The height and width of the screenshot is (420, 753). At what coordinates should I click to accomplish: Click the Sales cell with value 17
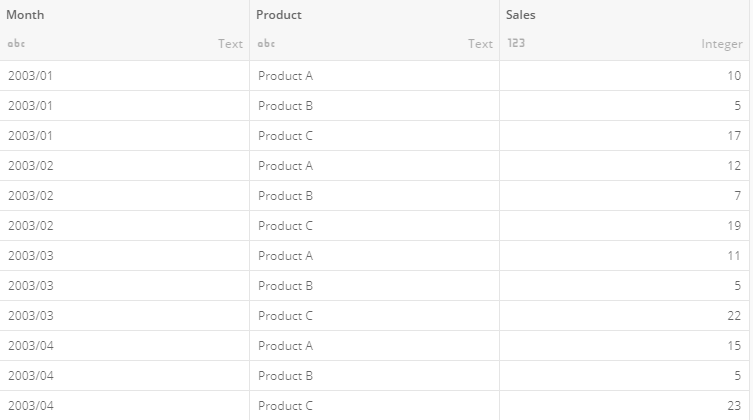(734, 136)
